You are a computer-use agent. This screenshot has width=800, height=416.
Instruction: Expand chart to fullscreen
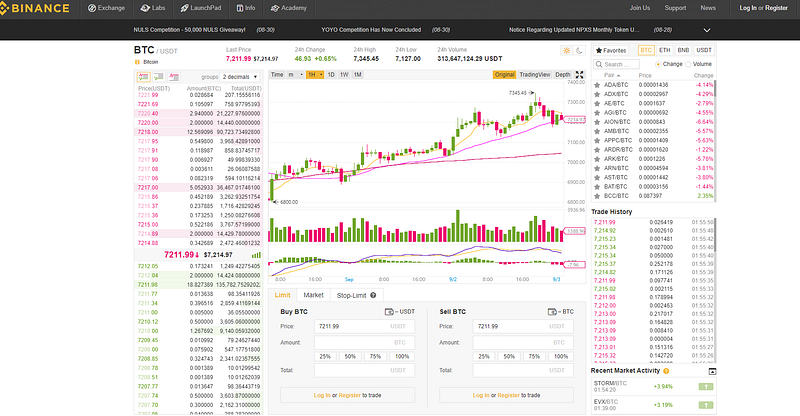(x=580, y=75)
